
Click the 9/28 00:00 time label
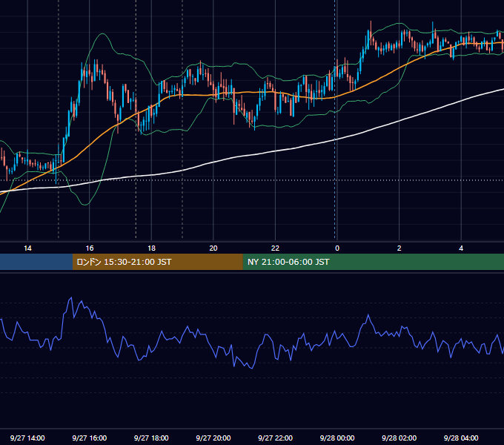click(x=337, y=438)
